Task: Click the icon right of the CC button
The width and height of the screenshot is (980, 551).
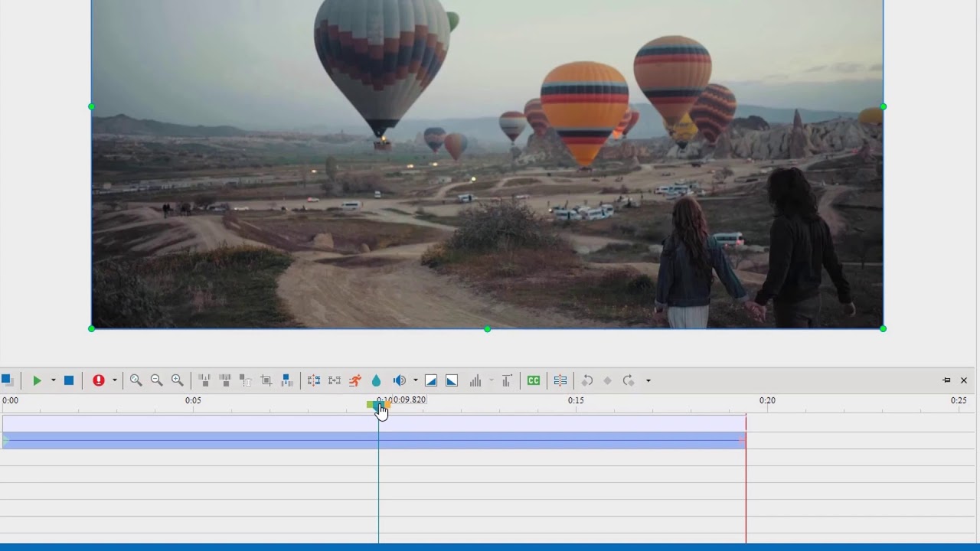Action: coord(560,380)
